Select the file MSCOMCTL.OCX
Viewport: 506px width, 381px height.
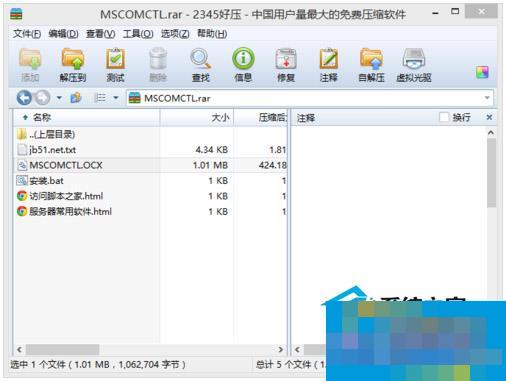[x=150, y=165]
